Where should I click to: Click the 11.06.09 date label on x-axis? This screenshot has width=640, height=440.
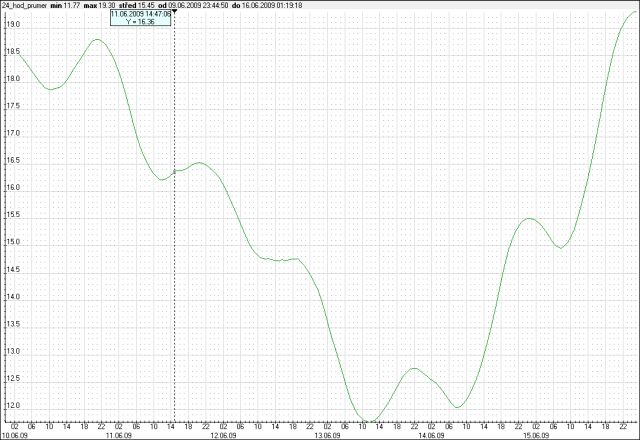point(118,435)
